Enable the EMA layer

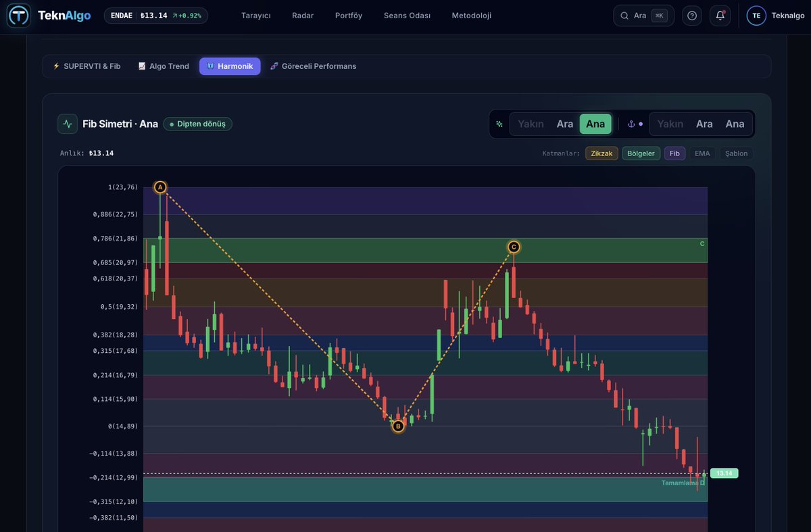702,153
